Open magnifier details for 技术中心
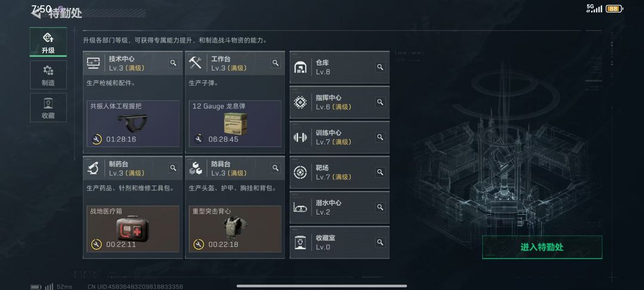 [174, 63]
